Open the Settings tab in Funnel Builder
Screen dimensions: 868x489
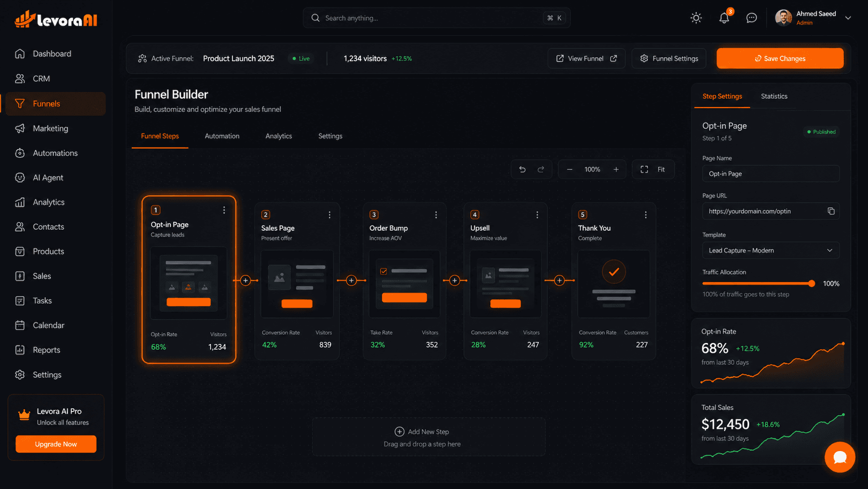pos(330,136)
